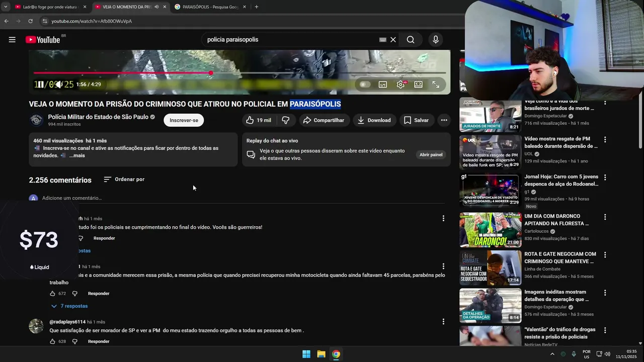This screenshot has height=362, width=644.
Task: Dislike the video with thumbs down
Action: click(286, 120)
